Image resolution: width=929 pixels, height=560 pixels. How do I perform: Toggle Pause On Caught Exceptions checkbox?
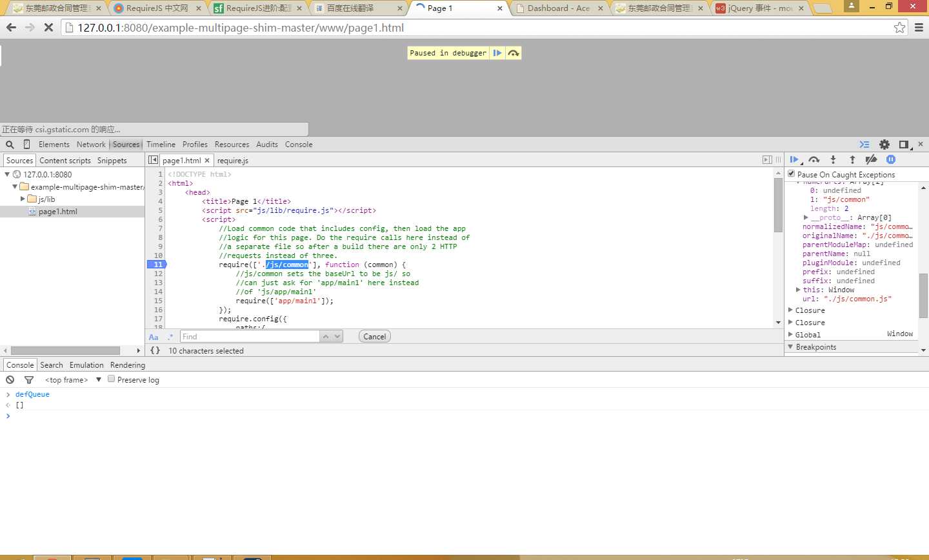[792, 174]
